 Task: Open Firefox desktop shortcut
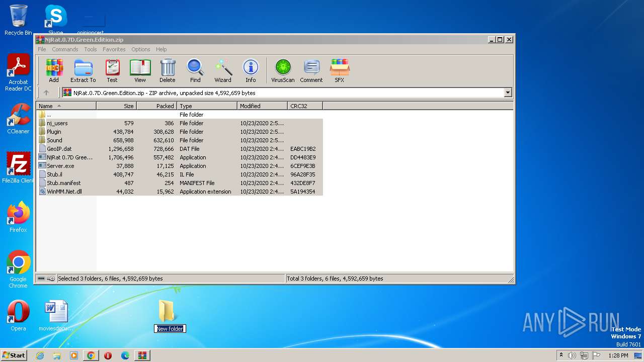[x=18, y=217]
